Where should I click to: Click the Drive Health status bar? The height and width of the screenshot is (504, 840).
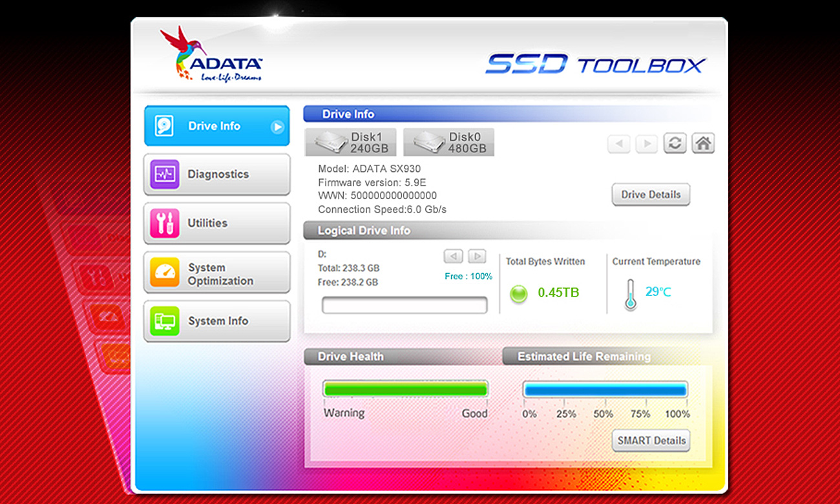[406, 389]
